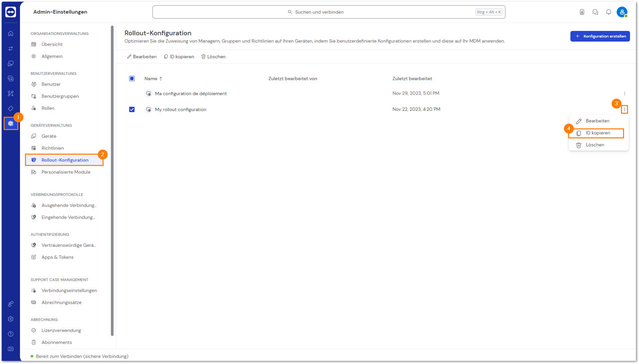This screenshot has height=364, width=639.
Task: Click the collapse sidebar icon at bottom
Action: [10, 349]
